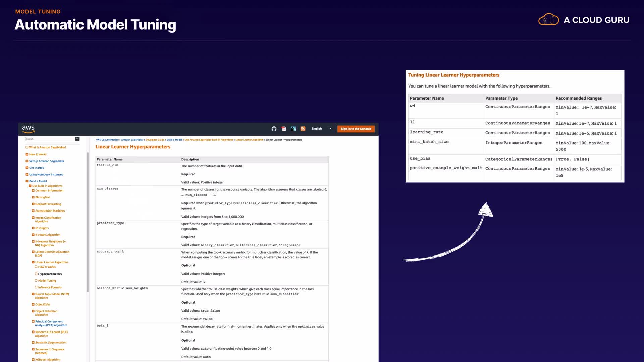
Task: Open the GitHub icon in AWS header
Action: tap(274, 129)
